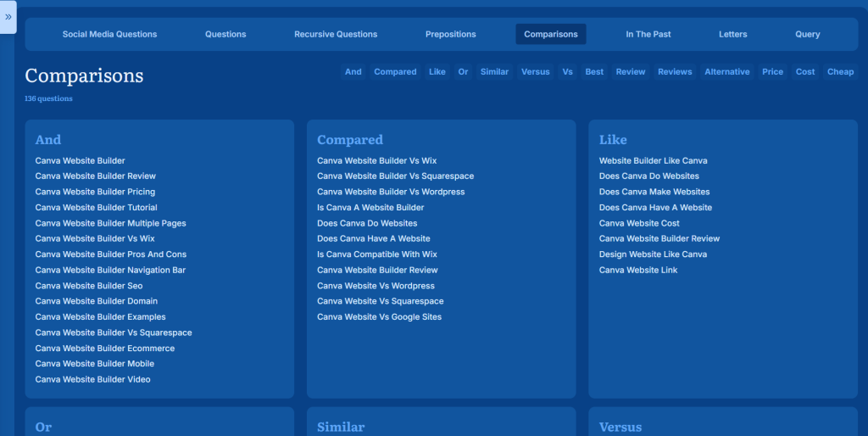The width and height of the screenshot is (868, 436).
Task: Jump to the And filter chip
Action: pos(353,72)
